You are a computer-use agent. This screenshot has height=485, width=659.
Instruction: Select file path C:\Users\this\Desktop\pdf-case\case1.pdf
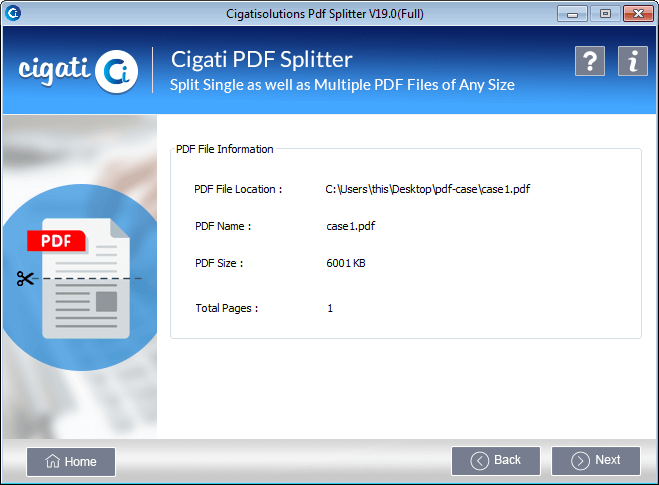(x=427, y=189)
